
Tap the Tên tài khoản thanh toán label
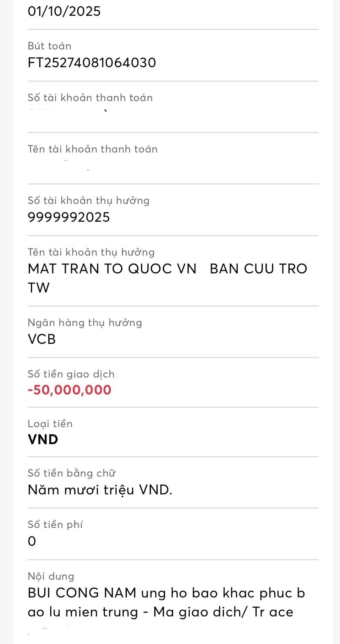point(93,149)
